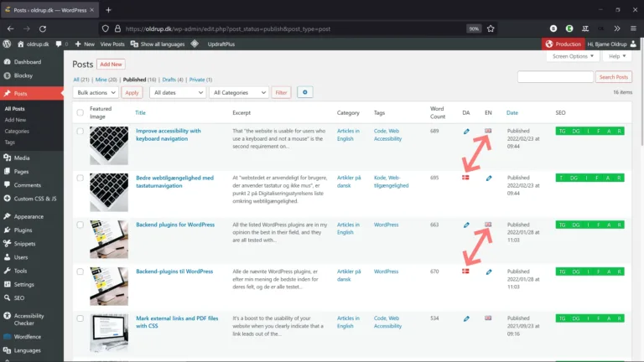The height and width of the screenshot is (362, 644).
Task: Open the browser shield tracking protection icon
Action: (106, 28)
